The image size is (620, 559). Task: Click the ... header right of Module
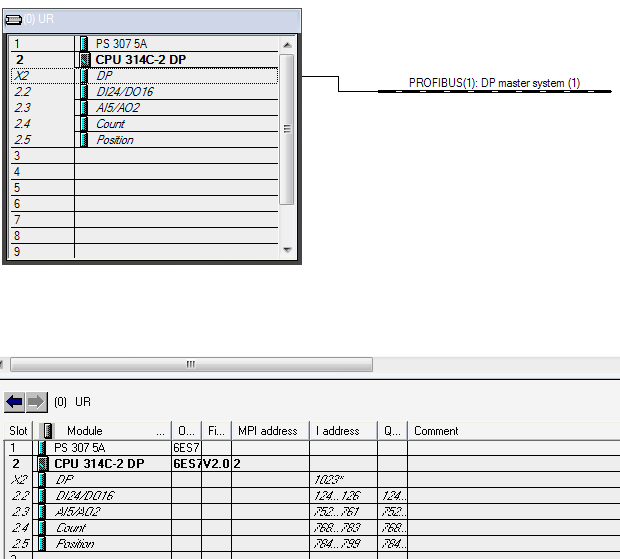click(x=160, y=432)
